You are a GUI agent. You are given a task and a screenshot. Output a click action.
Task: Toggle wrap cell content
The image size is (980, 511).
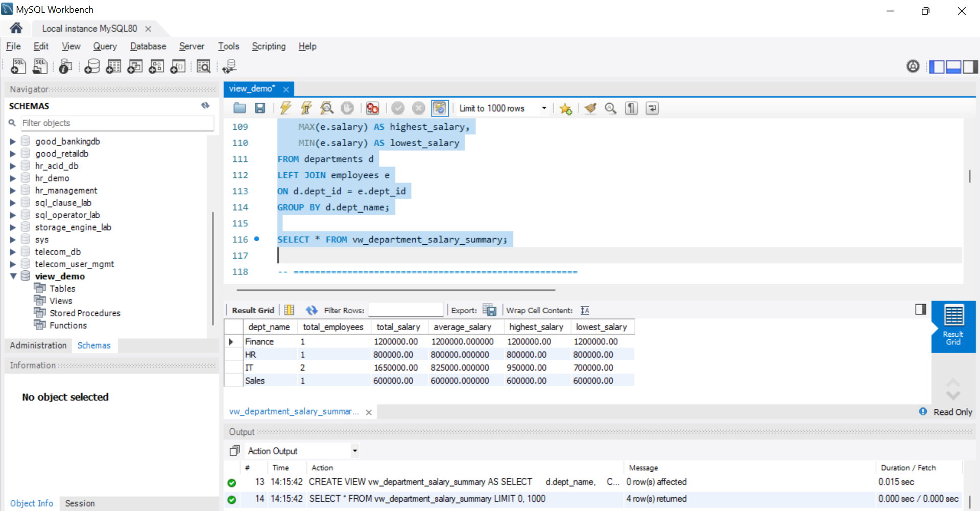585,310
